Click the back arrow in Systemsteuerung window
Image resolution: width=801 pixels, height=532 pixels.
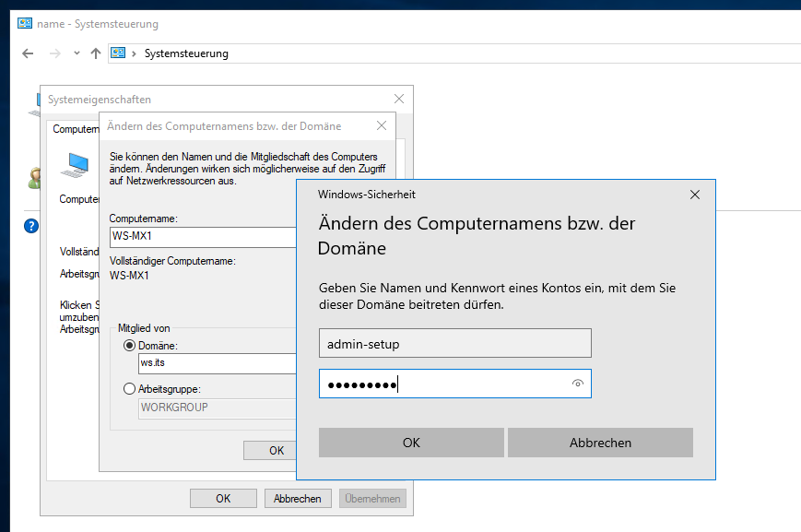point(28,53)
